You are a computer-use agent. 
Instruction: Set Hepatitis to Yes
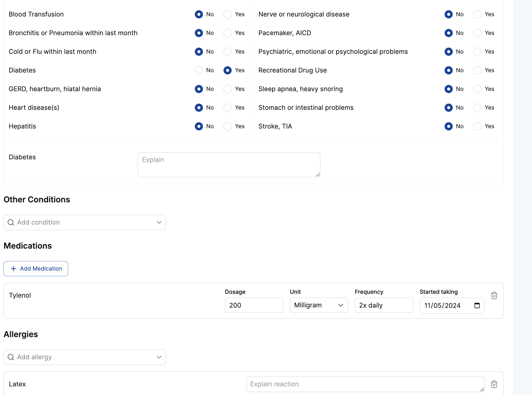pyautogui.click(x=228, y=126)
